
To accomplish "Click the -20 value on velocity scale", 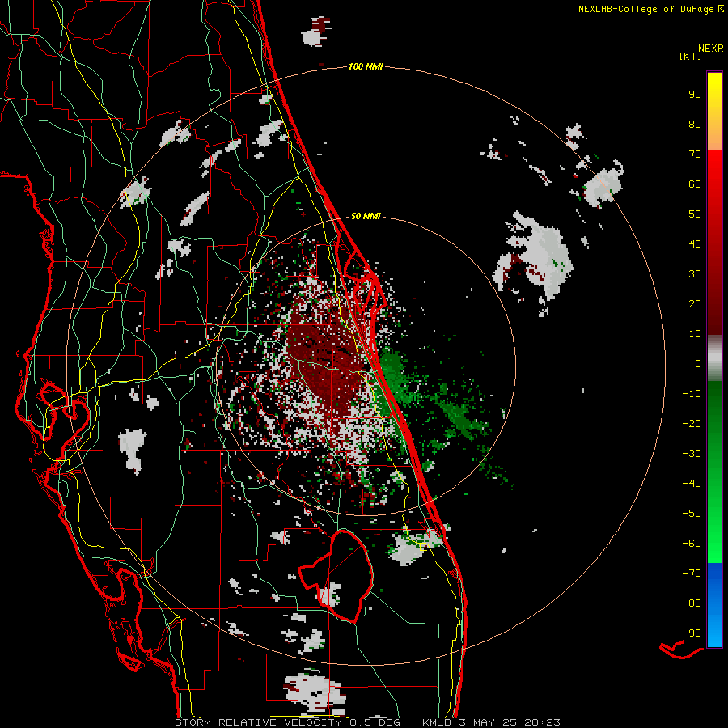I will click(692, 424).
